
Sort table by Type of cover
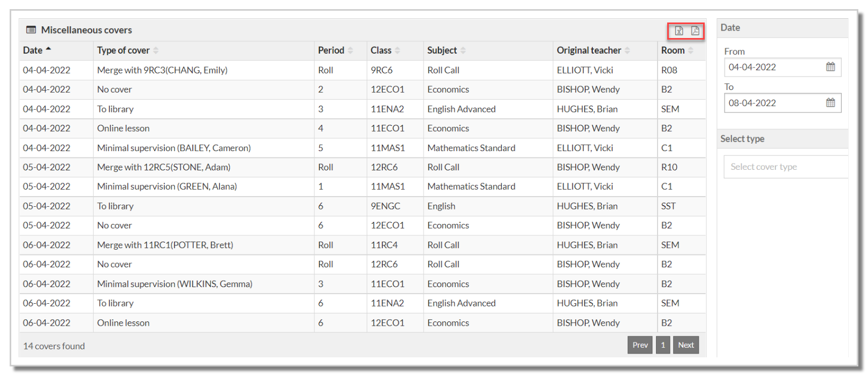pos(156,50)
